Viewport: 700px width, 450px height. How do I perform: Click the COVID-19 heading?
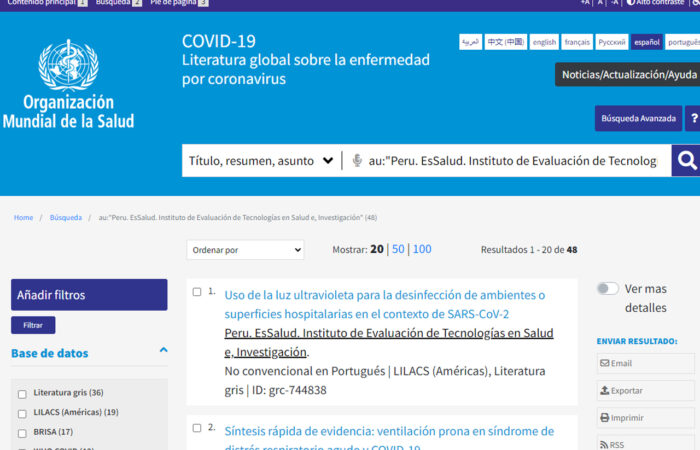coord(219,42)
